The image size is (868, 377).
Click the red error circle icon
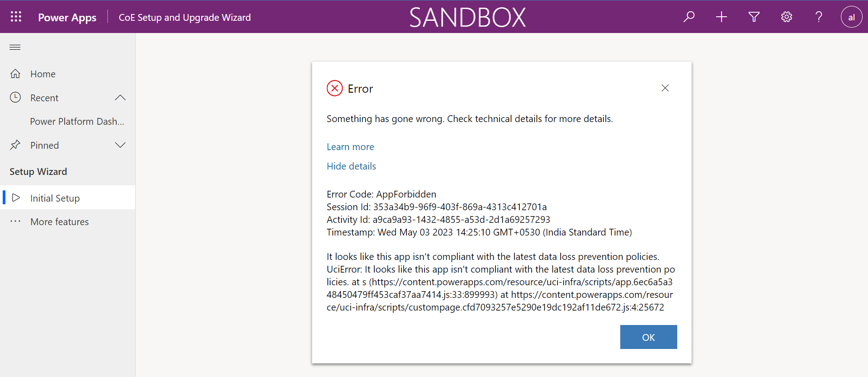point(335,88)
